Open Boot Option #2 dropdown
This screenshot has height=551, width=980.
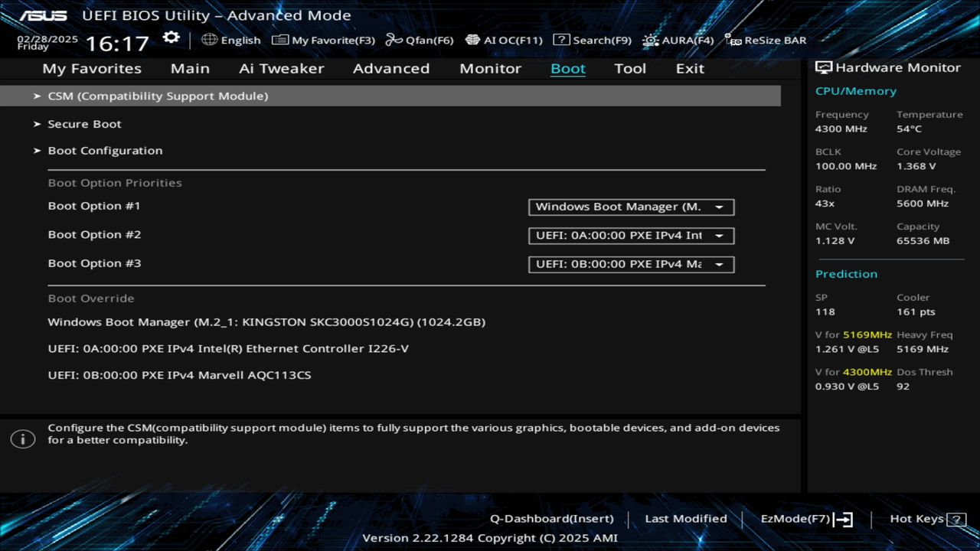click(631, 236)
